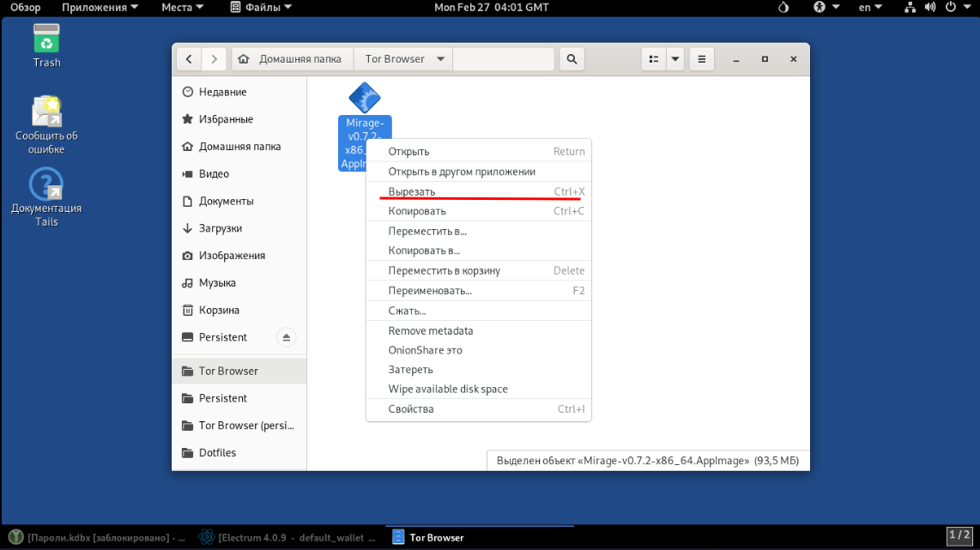Select Вырезать in the context menu
This screenshot has height=550, width=980.
[412, 191]
